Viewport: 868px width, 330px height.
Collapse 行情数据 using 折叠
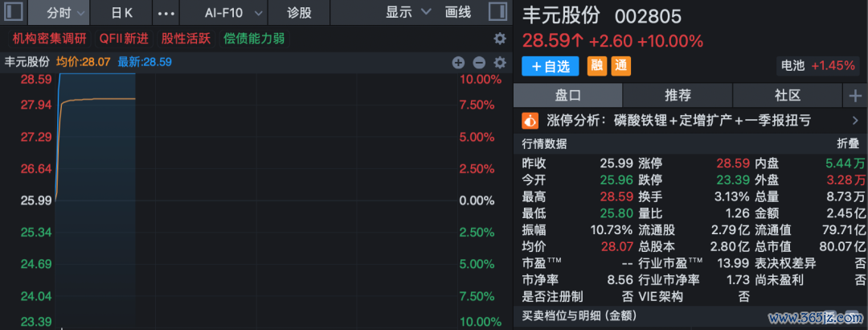click(848, 144)
